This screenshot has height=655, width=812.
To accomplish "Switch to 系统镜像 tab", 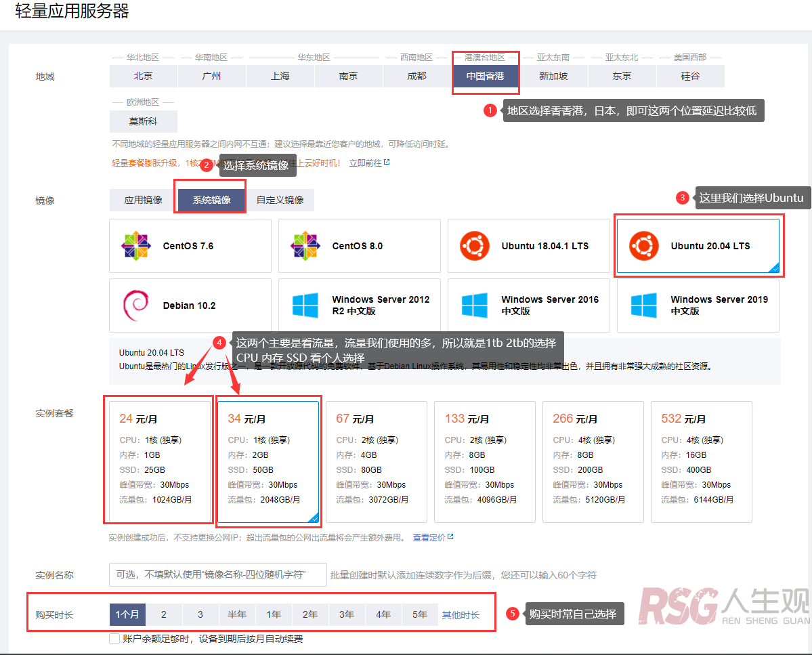I will tap(211, 200).
